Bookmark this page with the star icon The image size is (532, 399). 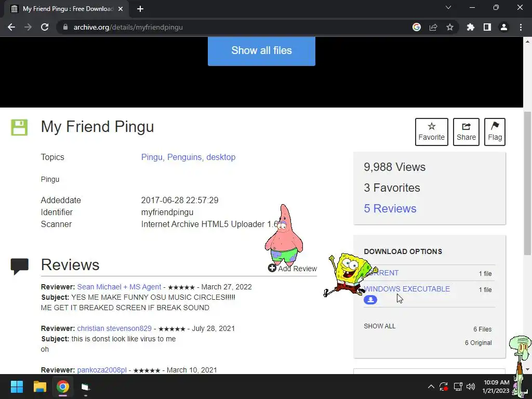point(450,27)
